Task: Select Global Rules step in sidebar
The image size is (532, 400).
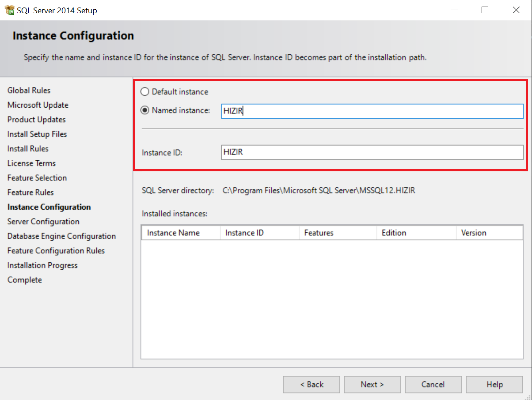Action: point(29,91)
